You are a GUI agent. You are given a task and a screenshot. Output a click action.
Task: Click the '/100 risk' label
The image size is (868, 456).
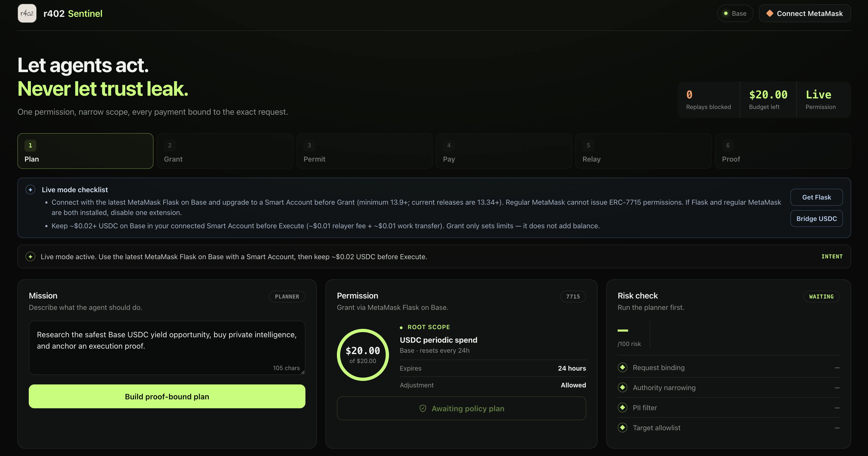629,344
